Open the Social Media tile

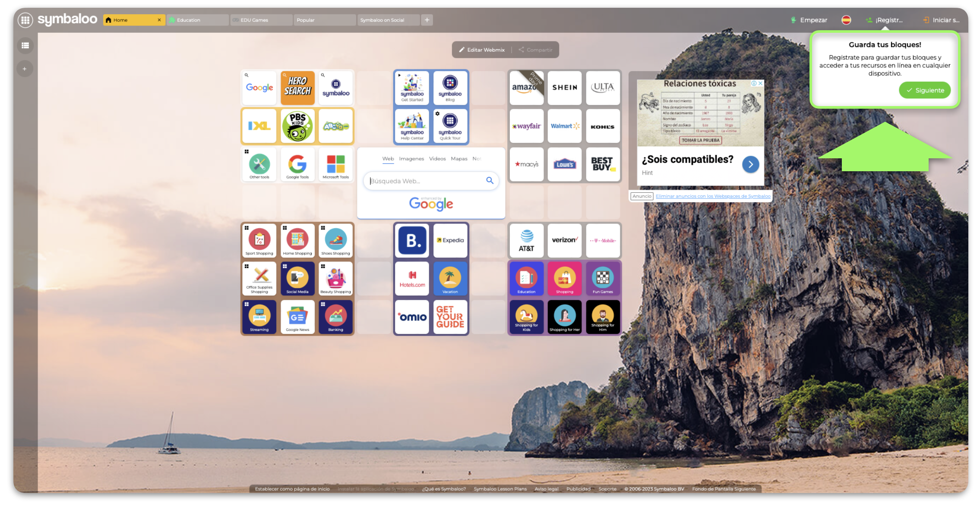[297, 279]
